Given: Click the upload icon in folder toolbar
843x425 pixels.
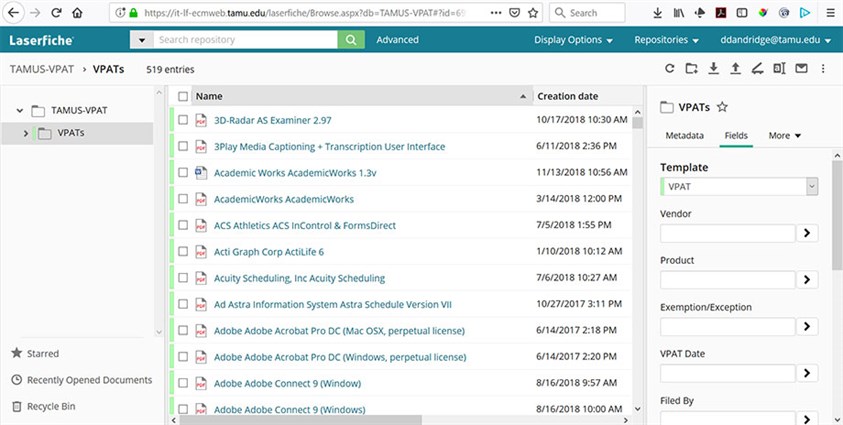Looking at the screenshot, I should tap(735, 68).
